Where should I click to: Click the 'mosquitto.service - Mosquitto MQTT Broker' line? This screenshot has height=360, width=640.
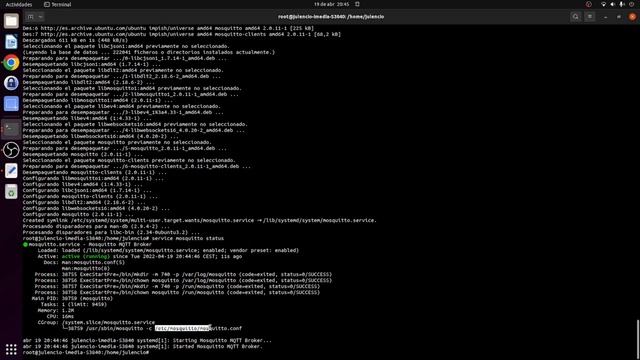87,244
